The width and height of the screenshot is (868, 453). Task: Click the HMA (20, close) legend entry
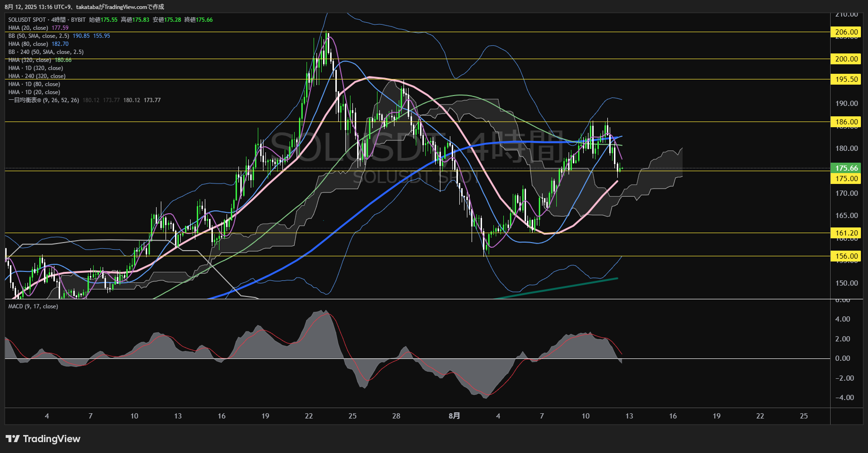click(28, 28)
